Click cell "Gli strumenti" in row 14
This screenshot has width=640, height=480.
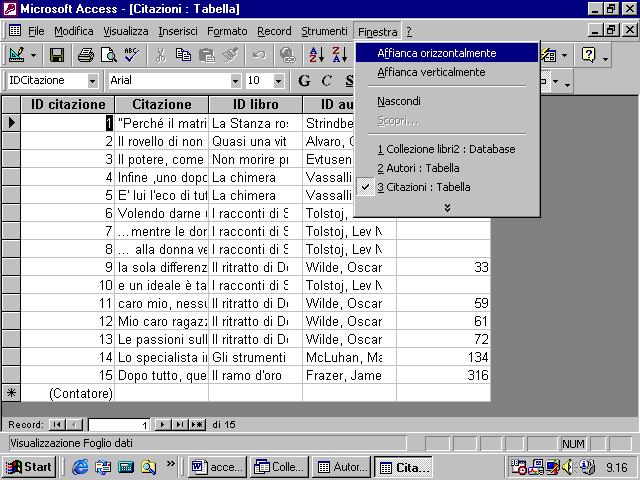(255, 357)
